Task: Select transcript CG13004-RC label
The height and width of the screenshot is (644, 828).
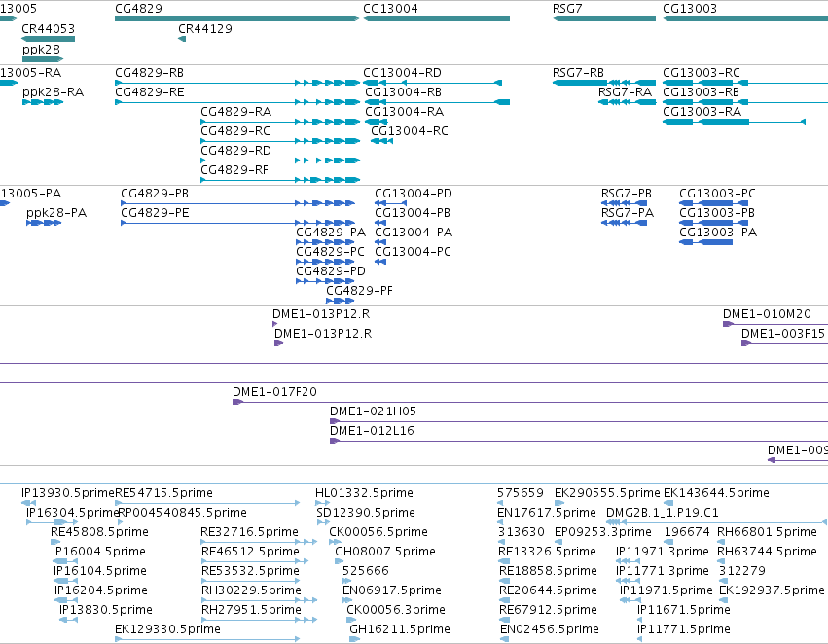Action: coord(410,131)
